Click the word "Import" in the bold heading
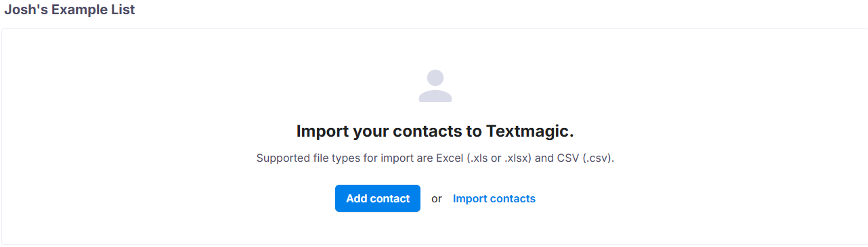 point(322,131)
